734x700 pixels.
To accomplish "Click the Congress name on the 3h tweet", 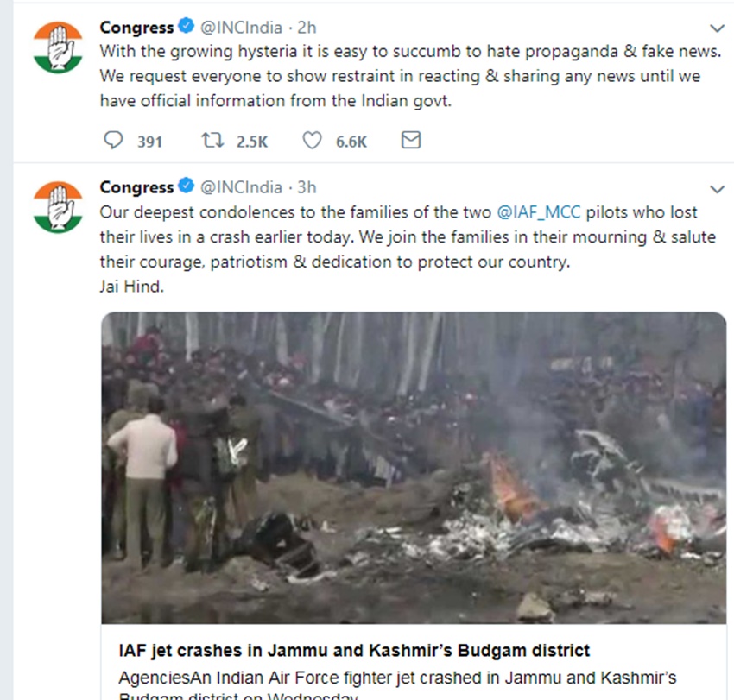I will click(136, 187).
